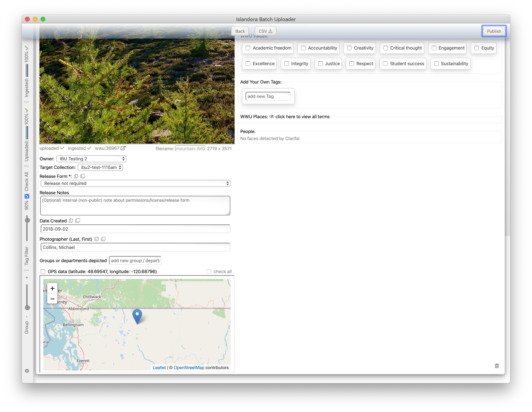Open the Leaflet link on map
Viewport: 532px width, 412px height.
click(159, 368)
